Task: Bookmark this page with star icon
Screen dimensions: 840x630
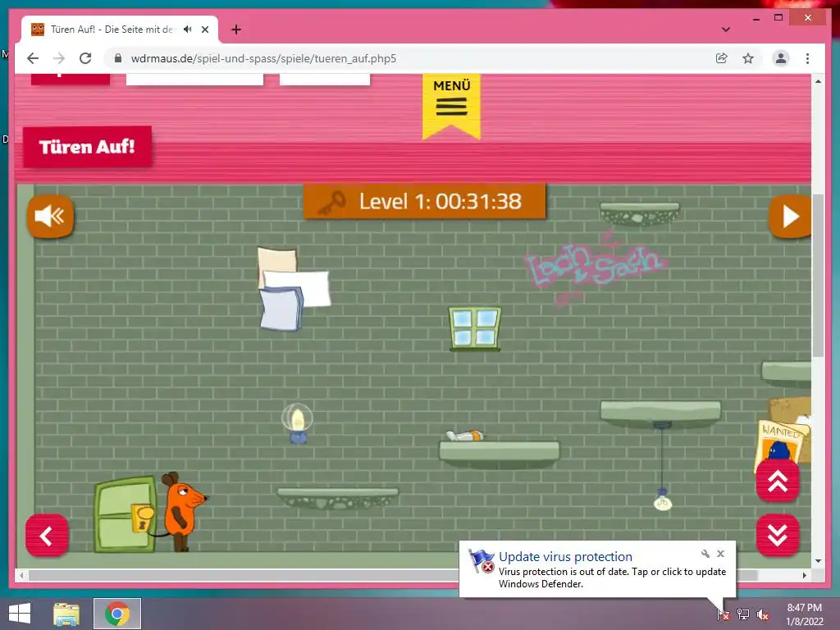Action: pos(748,58)
